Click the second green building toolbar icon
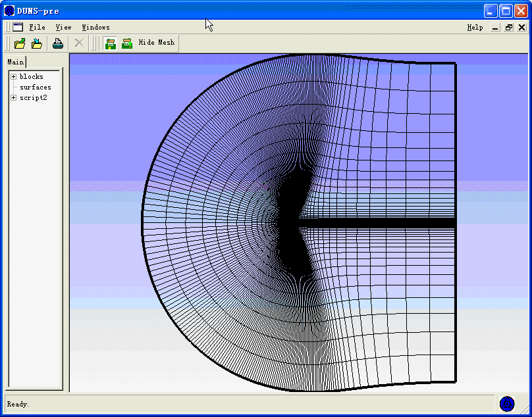 point(126,43)
